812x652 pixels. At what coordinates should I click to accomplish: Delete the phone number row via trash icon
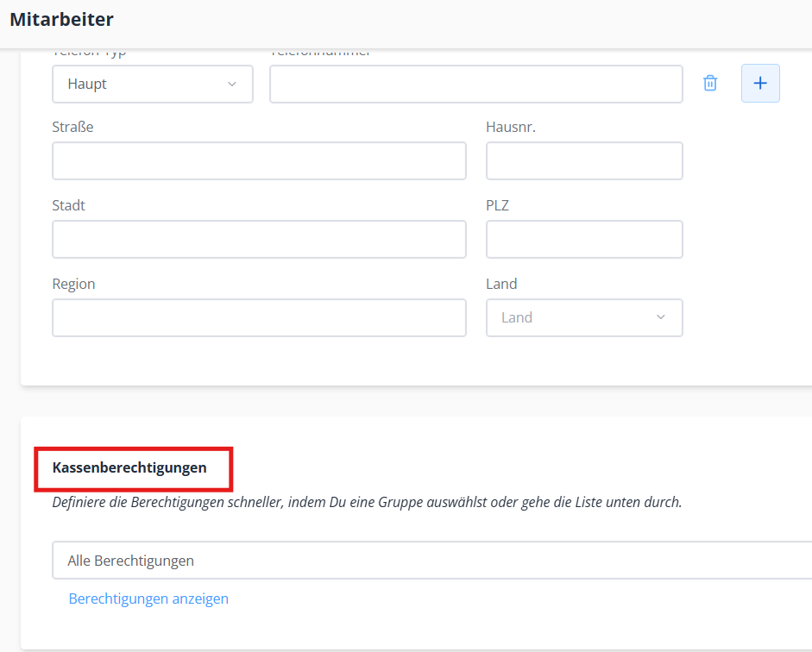tap(710, 84)
